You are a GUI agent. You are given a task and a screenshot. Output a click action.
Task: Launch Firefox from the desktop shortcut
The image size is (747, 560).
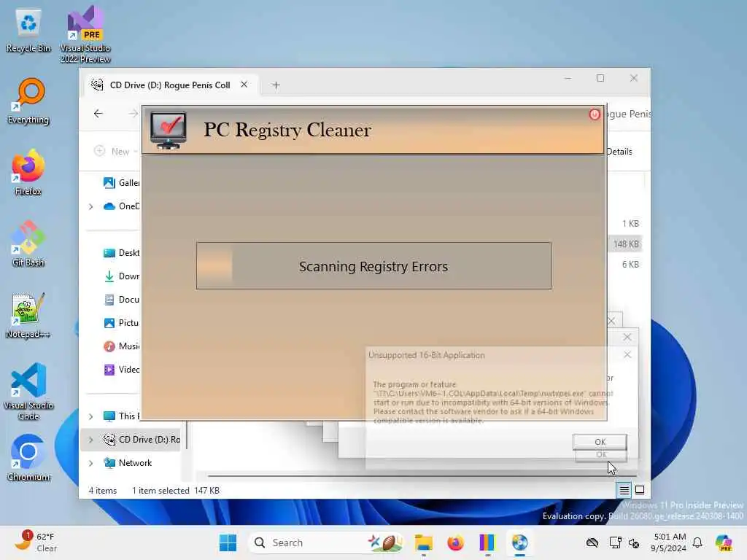(x=28, y=172)
